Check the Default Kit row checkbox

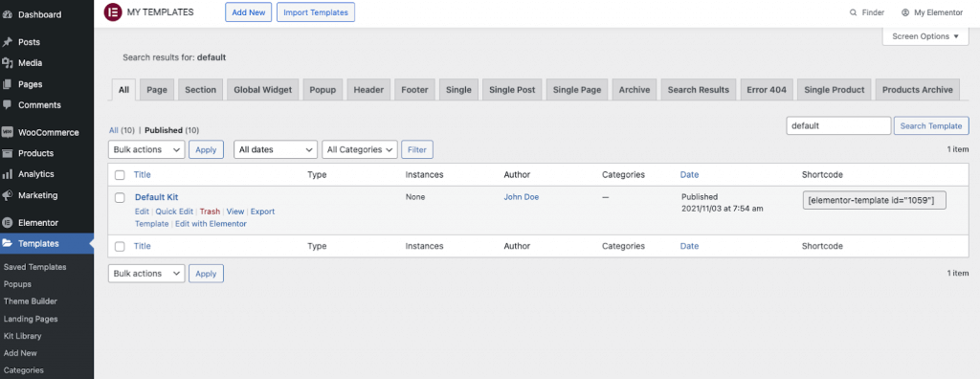(120, 197)
